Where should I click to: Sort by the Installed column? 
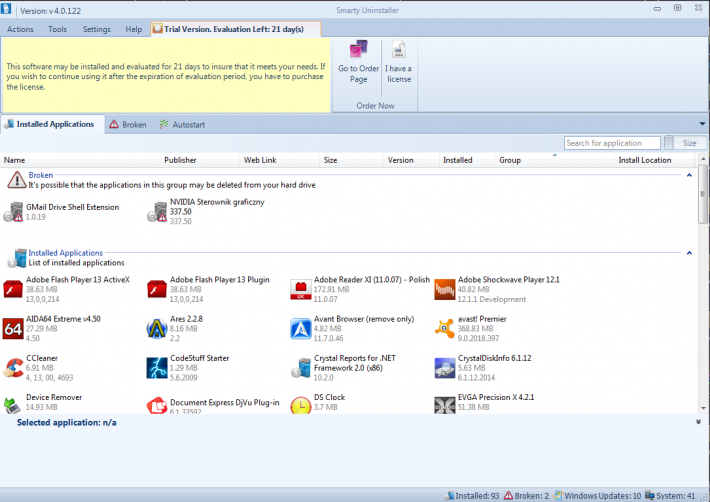tap(467, 160)
